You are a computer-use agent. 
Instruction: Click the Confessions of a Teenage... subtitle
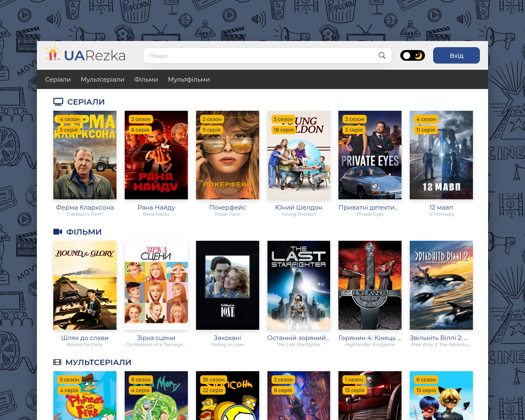156,345
